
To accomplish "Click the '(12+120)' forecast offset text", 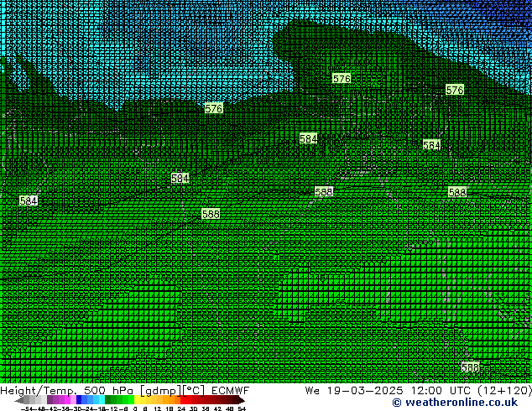I will coord(505,391).
